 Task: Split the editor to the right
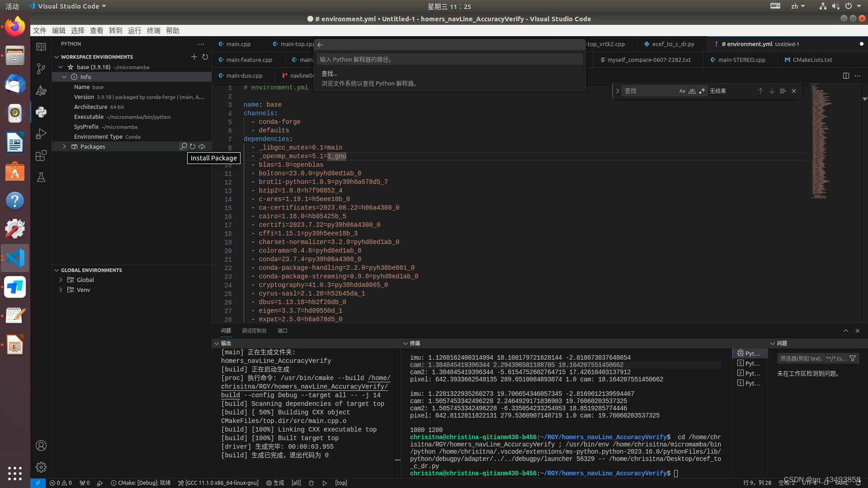click(846, 75)
